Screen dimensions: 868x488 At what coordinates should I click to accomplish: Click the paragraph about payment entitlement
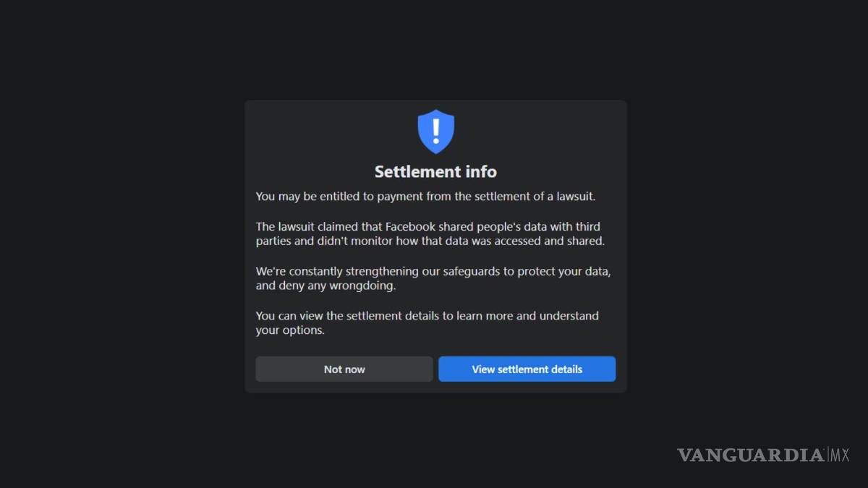[425, 196]
